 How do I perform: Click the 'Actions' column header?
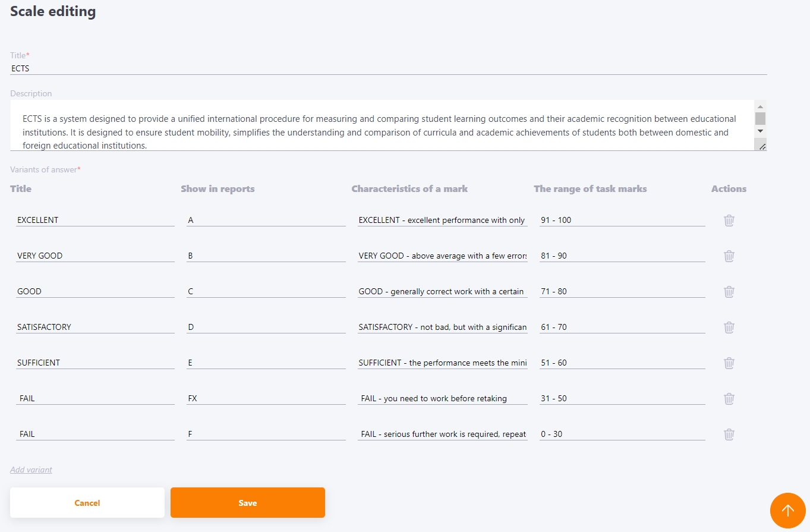[x=729, y=189]
